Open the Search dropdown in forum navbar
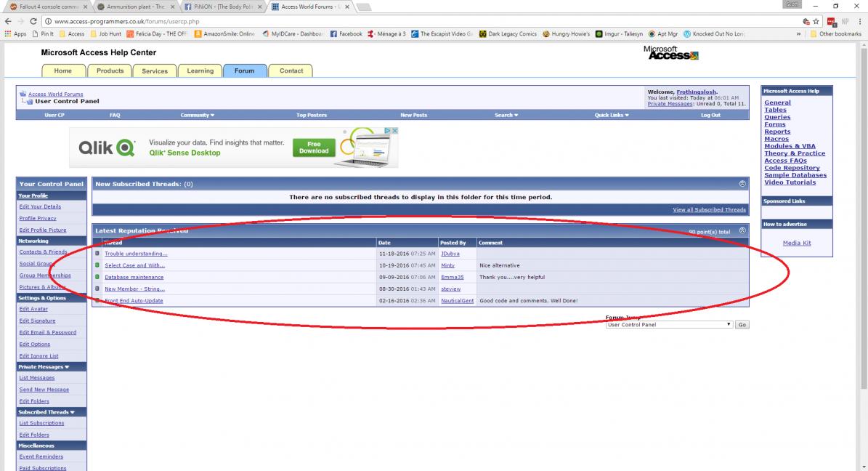The image size is (868, 471). (x=506, y=116)
